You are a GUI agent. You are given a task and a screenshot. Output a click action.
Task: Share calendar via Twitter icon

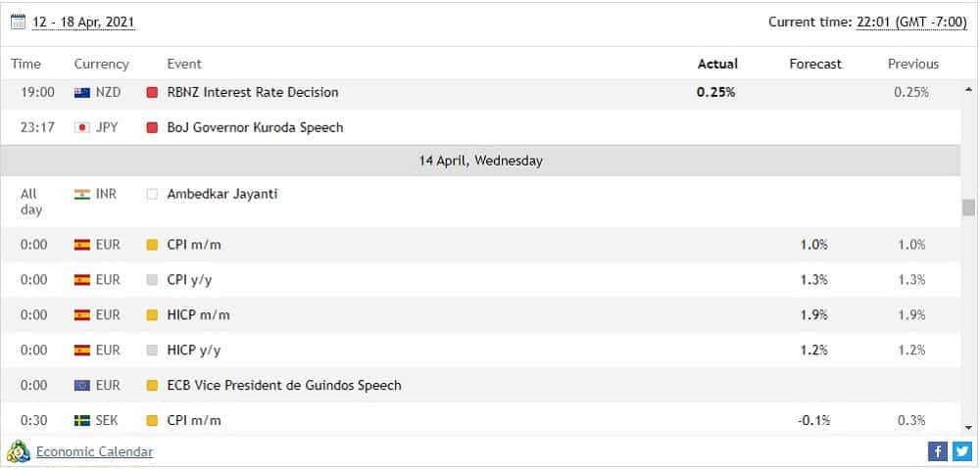pyautogui.click(x=962, y=451)
